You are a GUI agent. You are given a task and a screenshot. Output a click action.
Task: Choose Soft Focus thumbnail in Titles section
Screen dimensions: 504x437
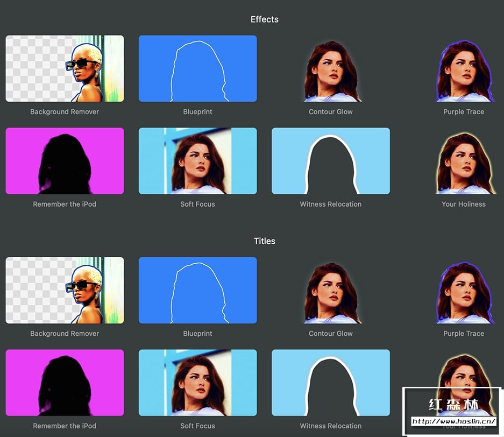tap(198, 383)
